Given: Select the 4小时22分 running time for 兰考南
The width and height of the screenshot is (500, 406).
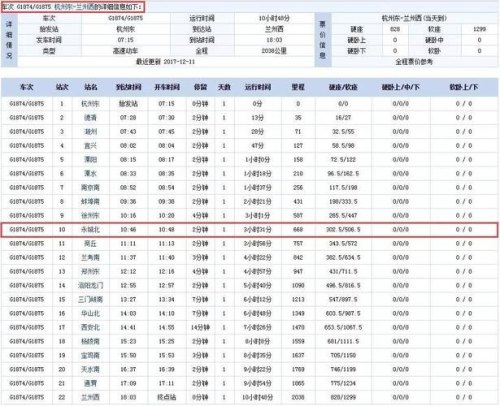Looking at the screenshot, I should point(258,258).
